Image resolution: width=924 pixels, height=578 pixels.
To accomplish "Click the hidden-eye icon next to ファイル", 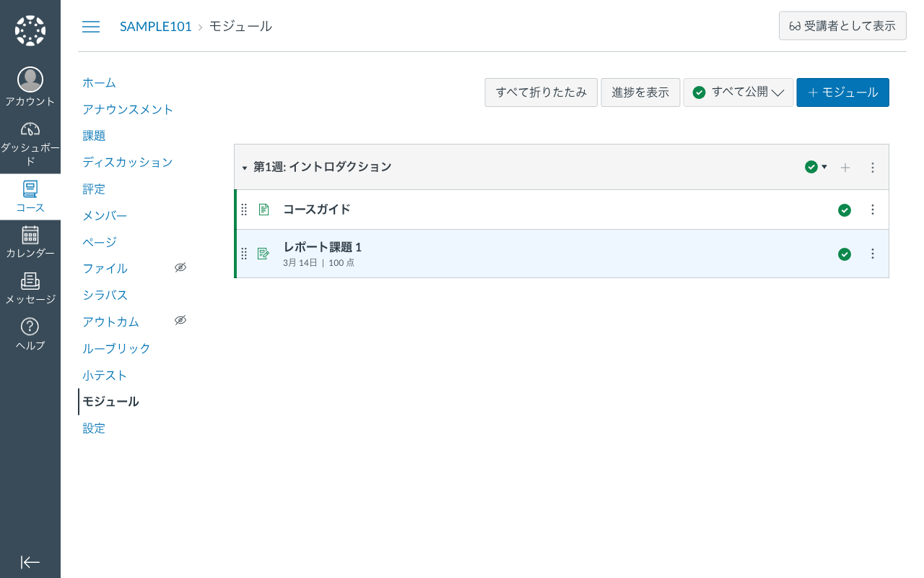I will pos(180,267).
